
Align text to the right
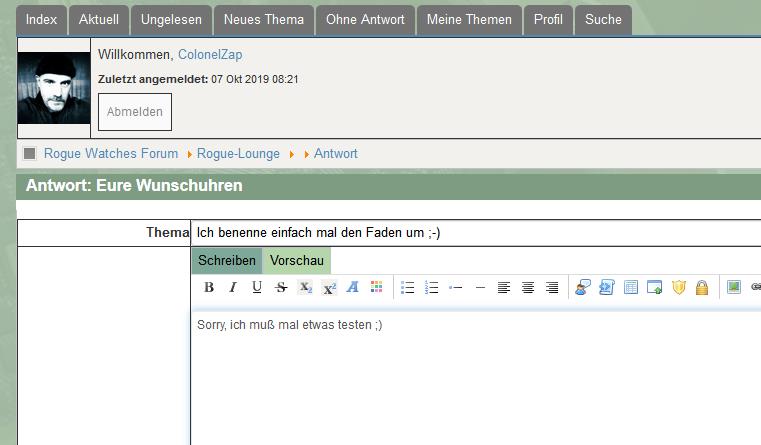552,288
